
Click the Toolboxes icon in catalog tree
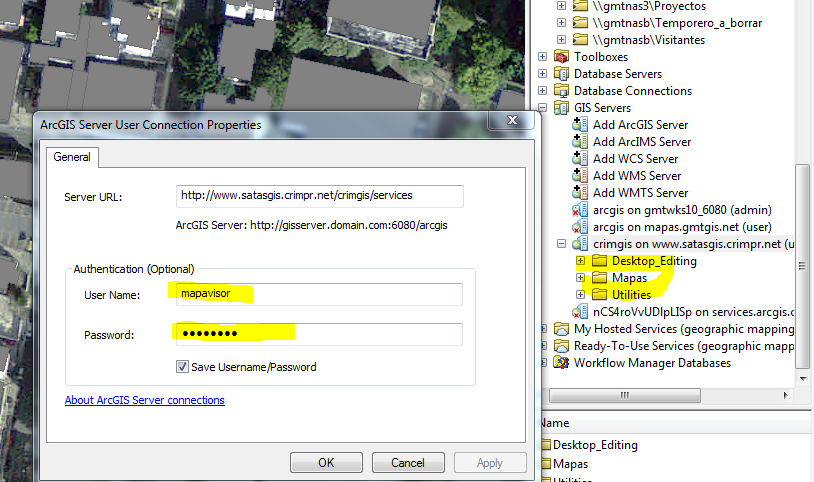point(561,57)
